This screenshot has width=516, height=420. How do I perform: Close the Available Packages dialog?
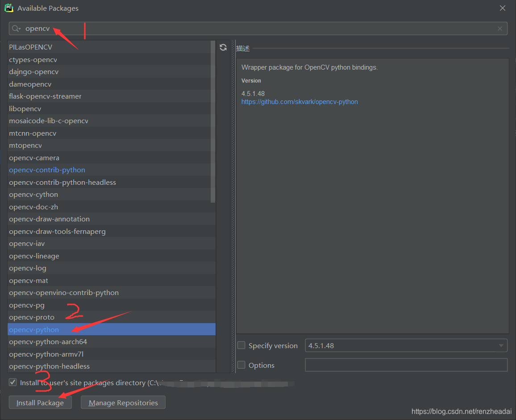click(503, 8)
